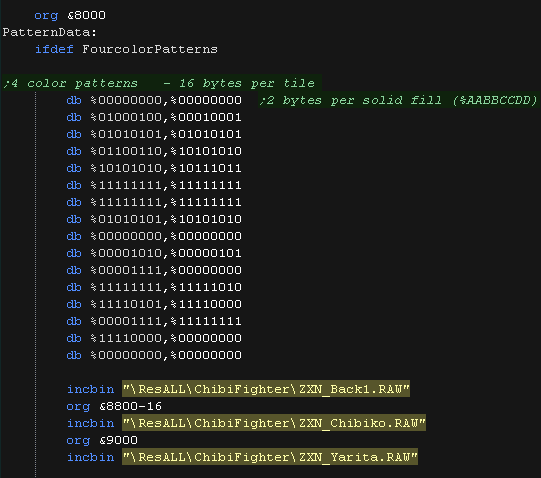
Task: Click the ZXN_Back1.RAW file path string
Action: 266,389
